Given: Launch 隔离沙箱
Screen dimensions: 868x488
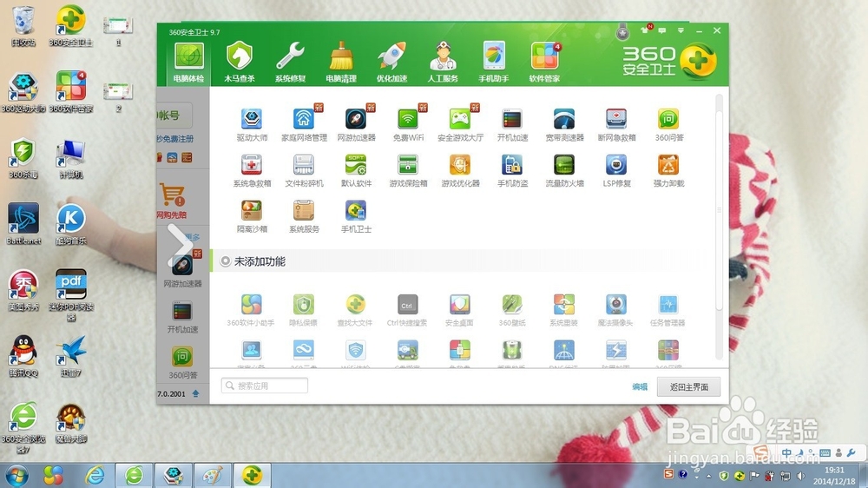Looking at the screenshot, I should 252,217.
